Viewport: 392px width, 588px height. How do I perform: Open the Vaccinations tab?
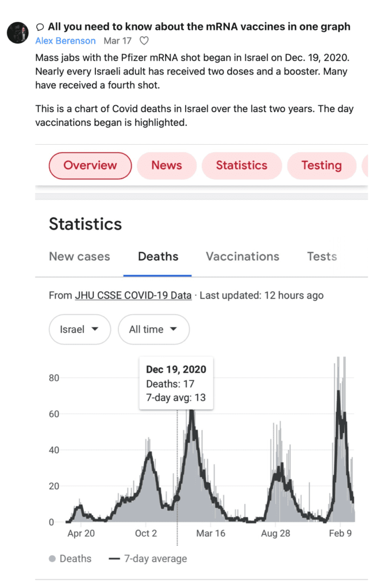pyautogui.click(x=243, y=257)
